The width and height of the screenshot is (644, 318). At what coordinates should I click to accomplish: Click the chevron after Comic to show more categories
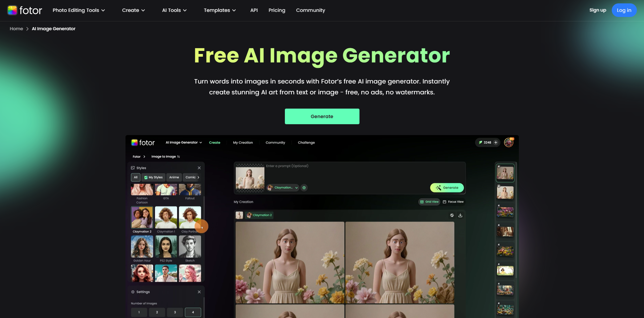click(x=198, y=177)
